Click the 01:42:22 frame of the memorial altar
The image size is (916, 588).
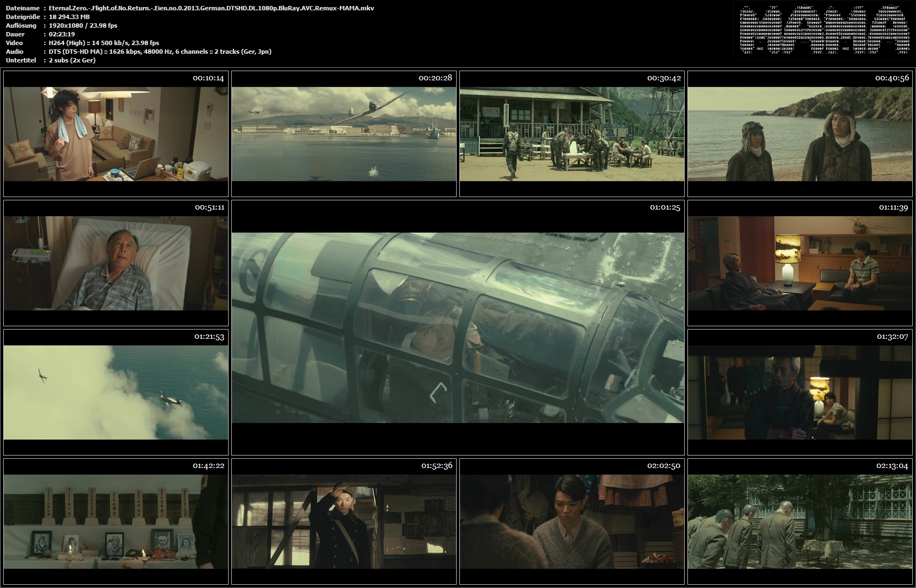coord(116,521)
